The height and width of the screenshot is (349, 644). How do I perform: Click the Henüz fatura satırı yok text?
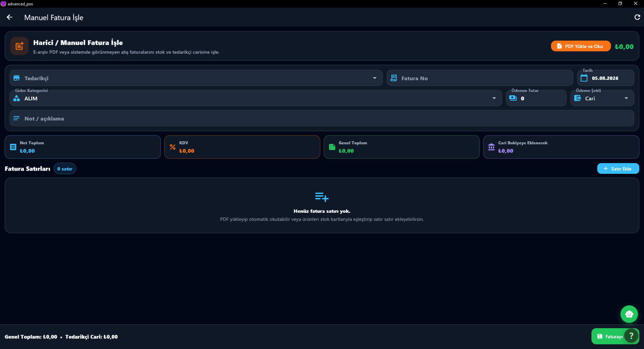(322, 211)
